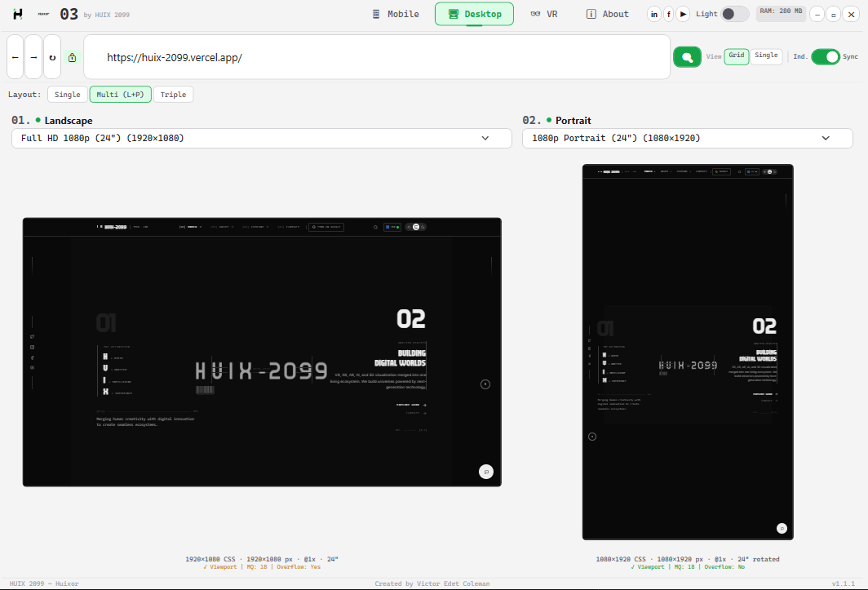The image size is (868, 590).
Task: Open the YouTube play icon
Action: [x=683, y=14]
